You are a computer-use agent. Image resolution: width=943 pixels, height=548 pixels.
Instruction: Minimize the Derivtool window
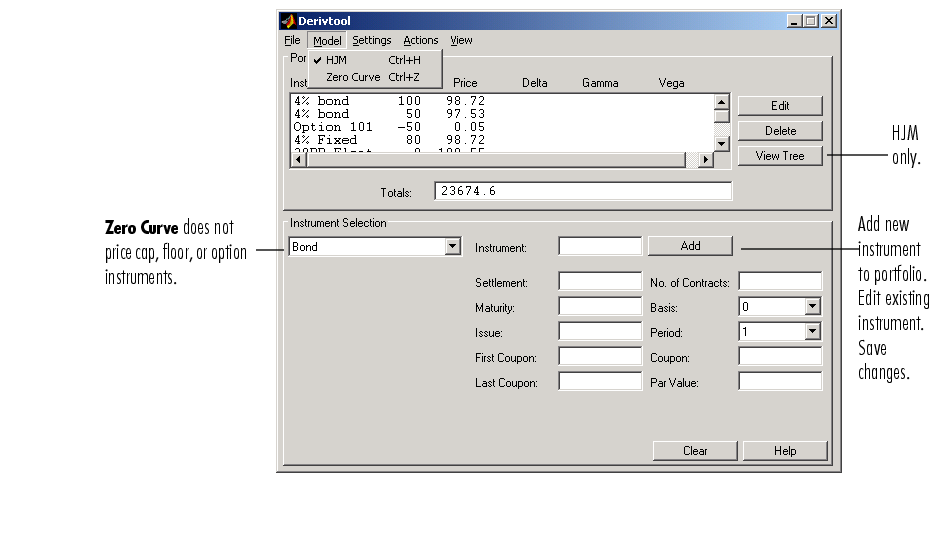tap(794, 21)
